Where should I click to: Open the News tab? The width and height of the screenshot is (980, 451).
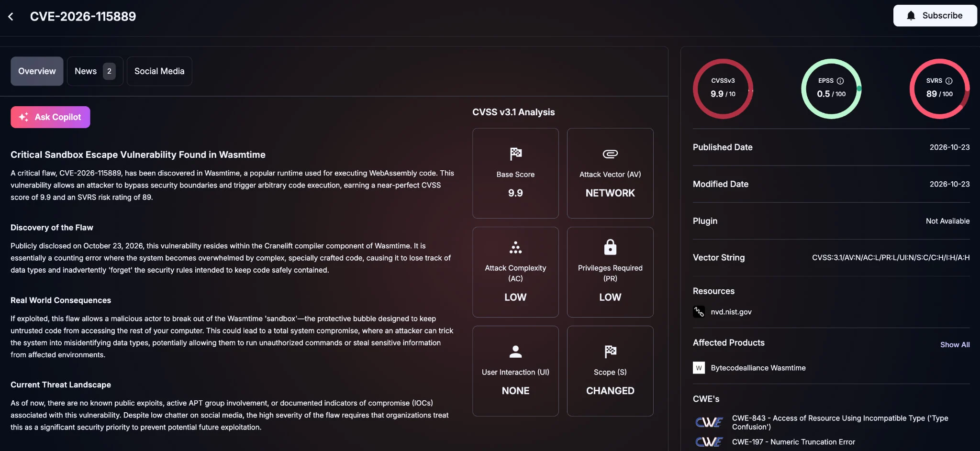coord(95,71)
